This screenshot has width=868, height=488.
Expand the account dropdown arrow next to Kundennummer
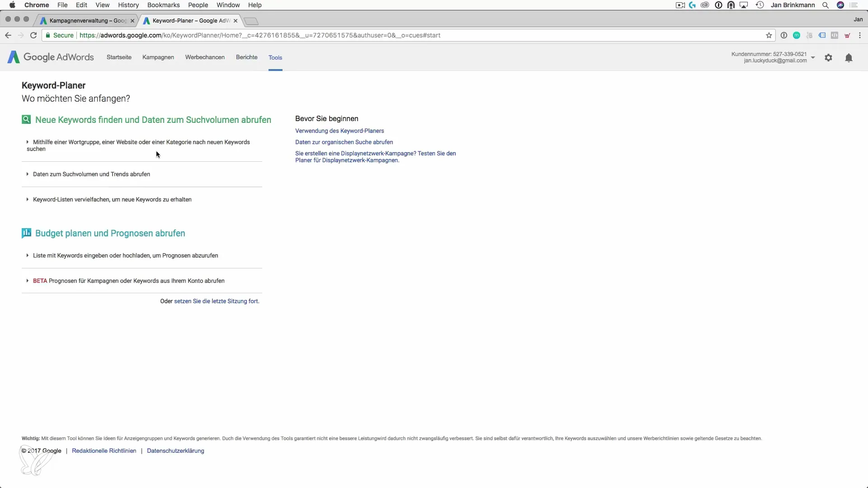813,57
